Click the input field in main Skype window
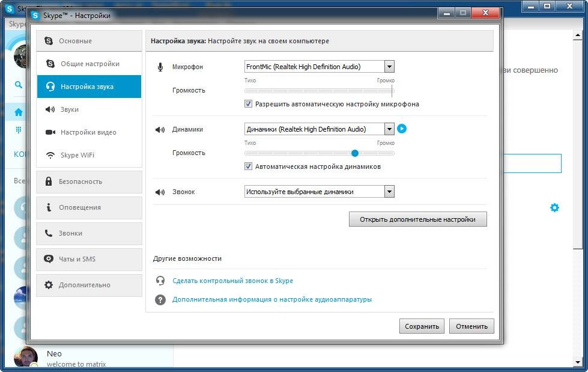This screenshot has height=372, width=588. (532, 163)
